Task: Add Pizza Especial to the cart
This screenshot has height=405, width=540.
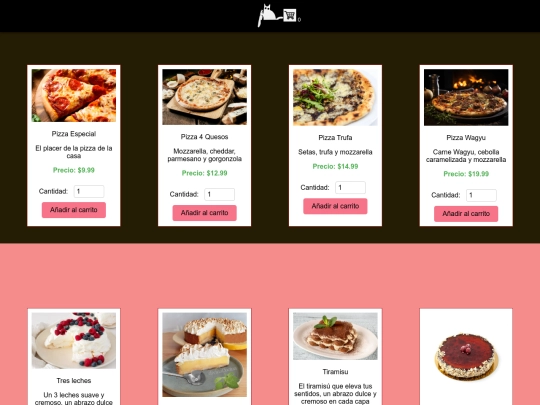Action: (74, 210)
